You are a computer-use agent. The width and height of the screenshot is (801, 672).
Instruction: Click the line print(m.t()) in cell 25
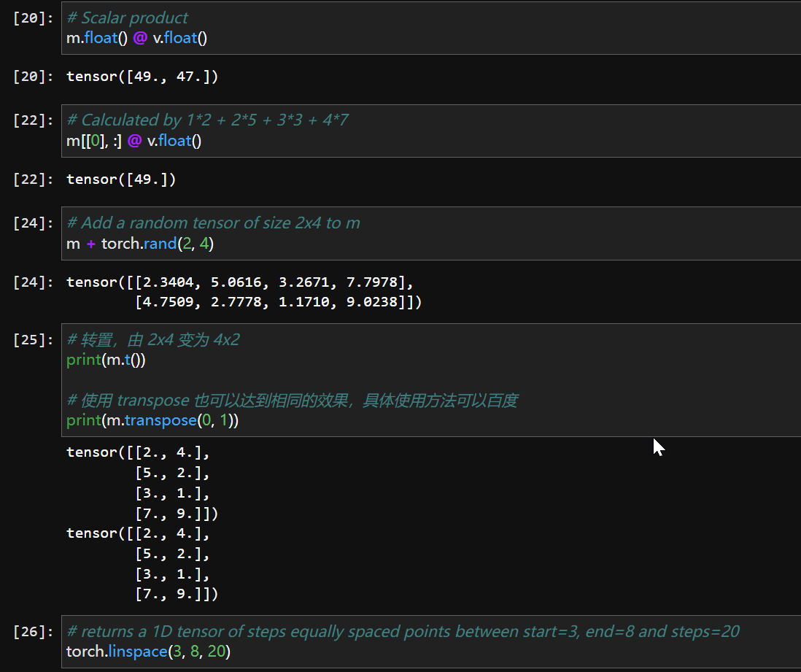tap(106, 360)
